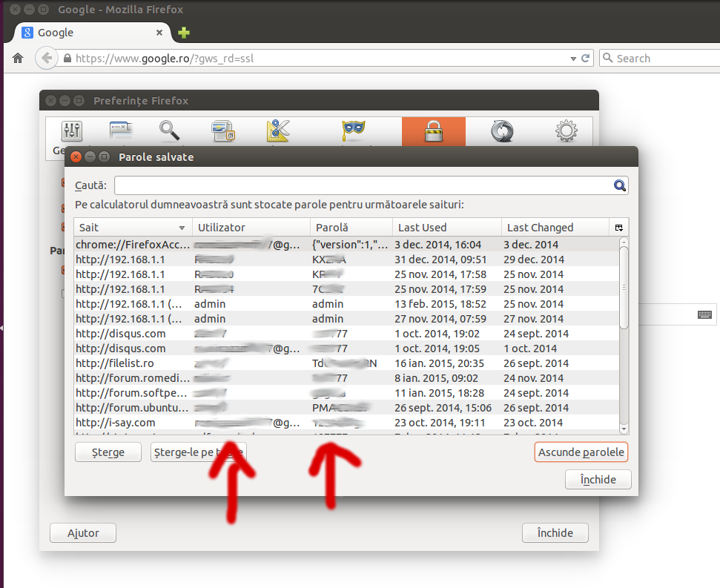Click the Ascunde parolele button
Screen dimensions: 720x588
tap(581, 452)
